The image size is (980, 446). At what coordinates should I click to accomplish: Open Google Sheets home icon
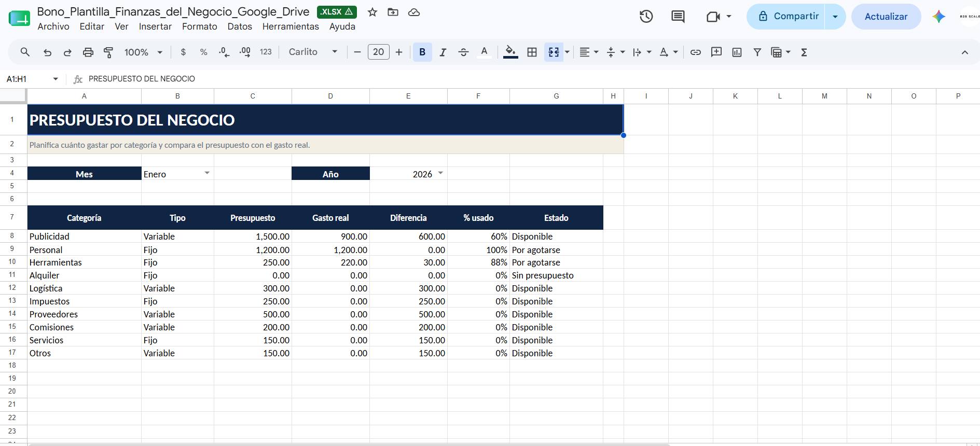coord(19,18)
